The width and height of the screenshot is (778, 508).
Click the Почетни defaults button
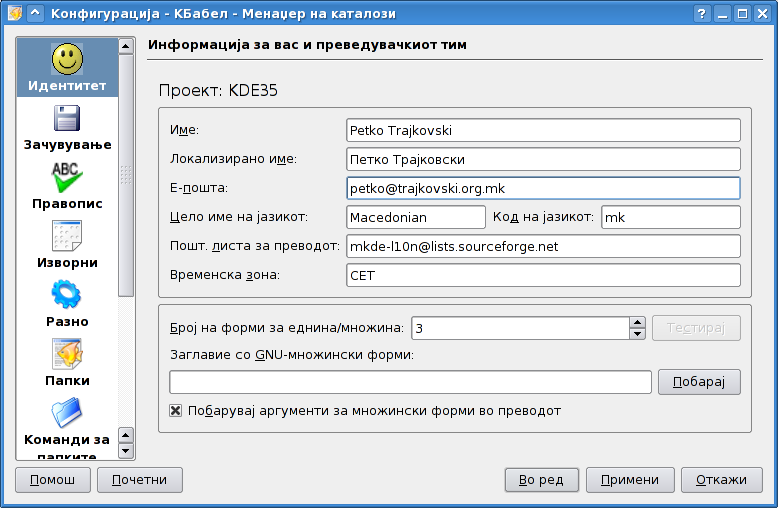pyautogui.click(x=139, y=480)
